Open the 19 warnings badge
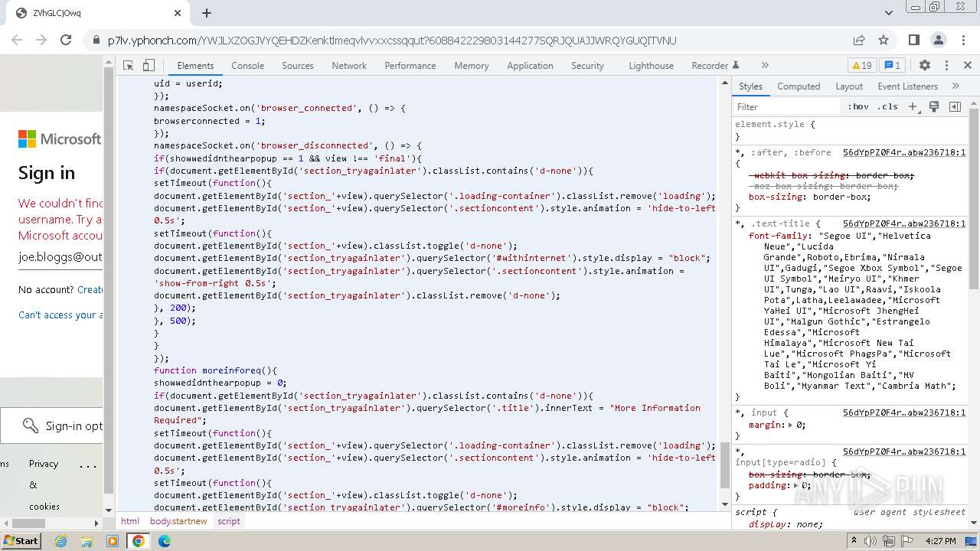 point(862,66)
